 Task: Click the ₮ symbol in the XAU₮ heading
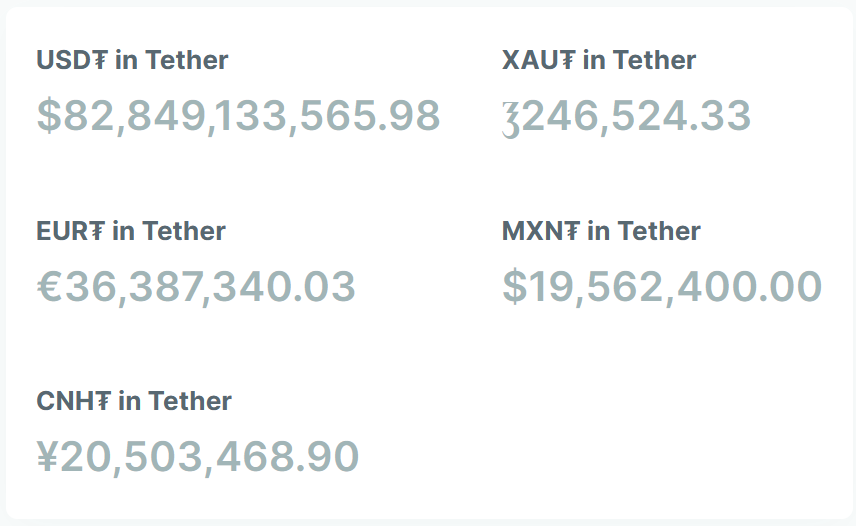tap(567, 61)
